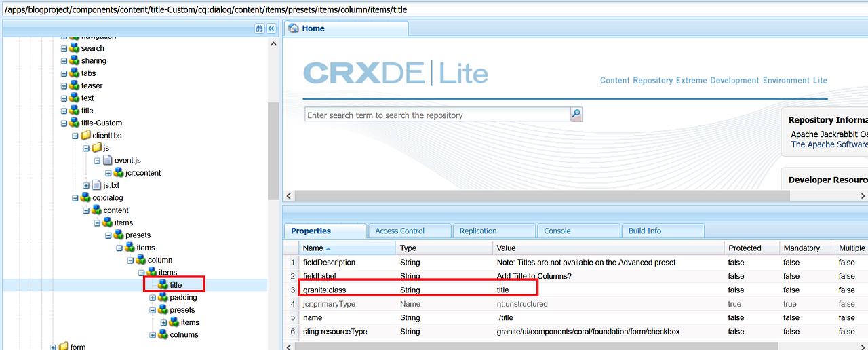The image size is (868, 350).
Task: Click the tree scrollbar up arrow
Action: click(x=273, y=44)
